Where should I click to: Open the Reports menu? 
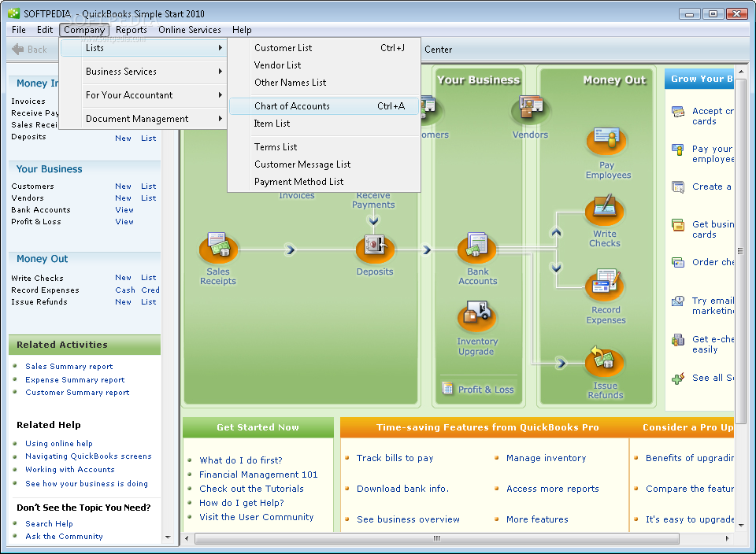(x=132, y=30)
